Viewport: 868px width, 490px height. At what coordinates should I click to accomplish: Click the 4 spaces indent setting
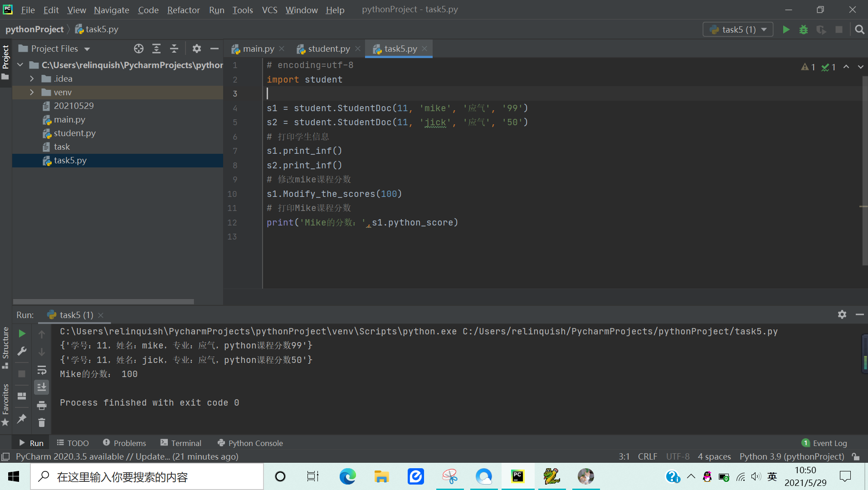[x=714, y=456]
